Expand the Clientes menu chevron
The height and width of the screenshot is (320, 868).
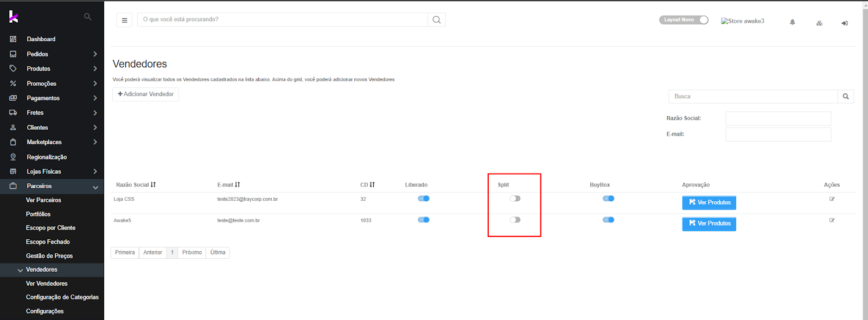tap(95, 127)
